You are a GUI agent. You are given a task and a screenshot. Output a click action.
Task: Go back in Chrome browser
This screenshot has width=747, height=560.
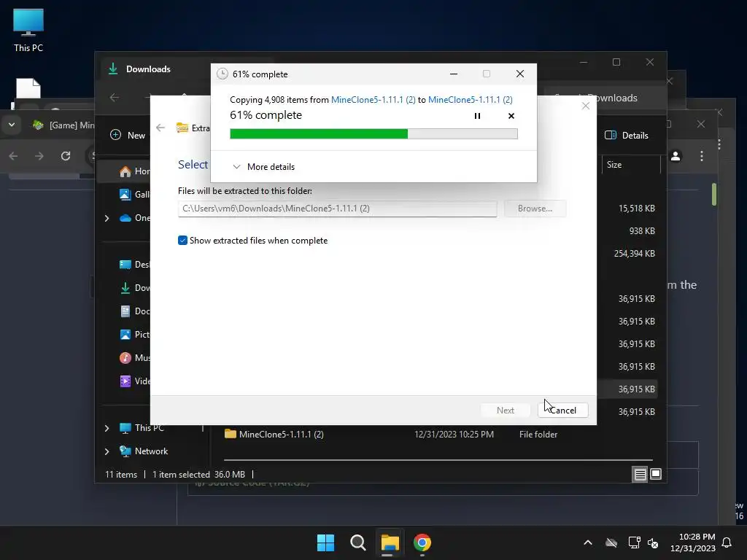pyautogui.click(x=13, y=156)
